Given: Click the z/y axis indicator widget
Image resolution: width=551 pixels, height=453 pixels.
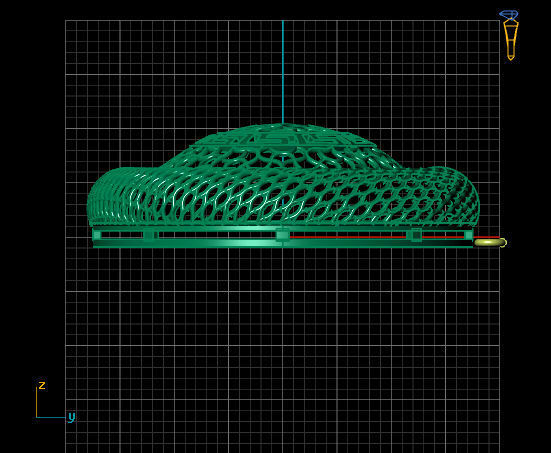Looking at the screenshot, I should [55, 402].
